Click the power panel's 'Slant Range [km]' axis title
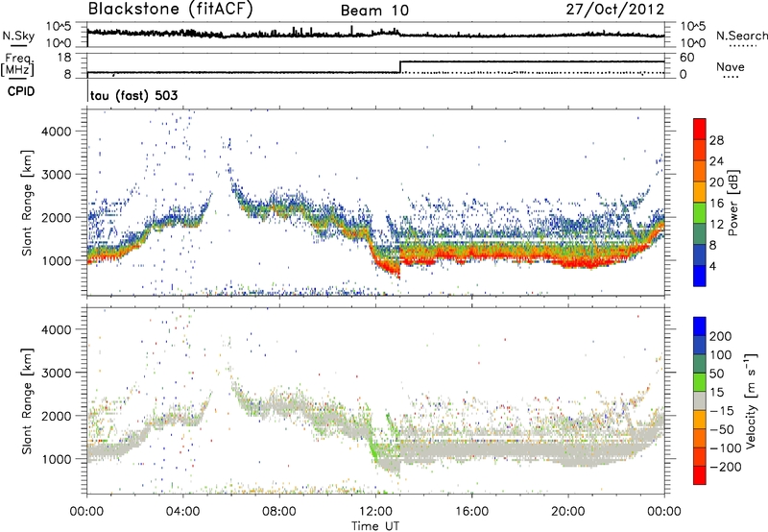The image size is (768, 532). click(x=27, y=203)
